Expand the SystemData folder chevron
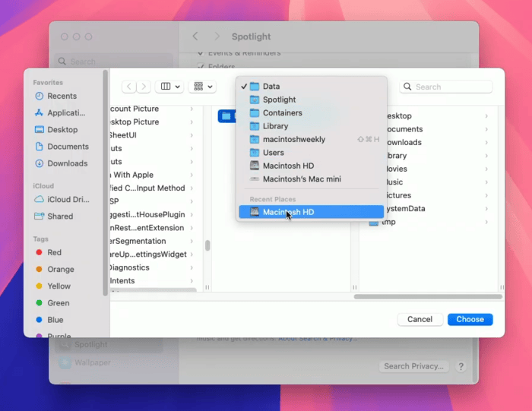This screenshot has width=532, height=411. tap(486, 209)
